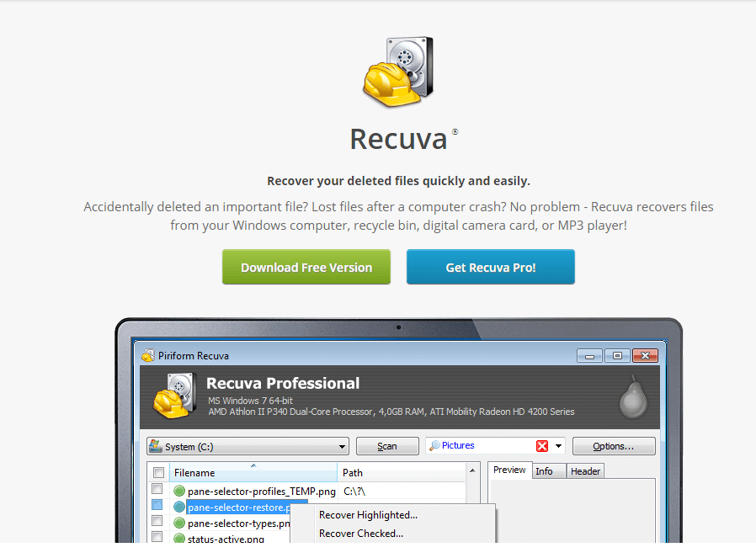Viewport: 756px width, 558px height.
Task: Uncheck the pane-selector-restore file checkbox
Action: tap(157, 505)
